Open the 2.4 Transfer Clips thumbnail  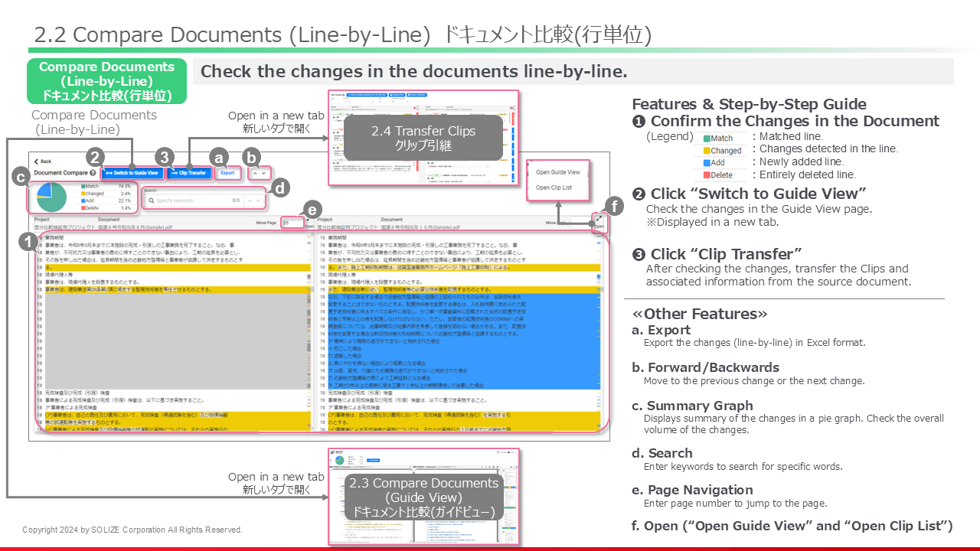pyautogui.click(x=424, y=138)
